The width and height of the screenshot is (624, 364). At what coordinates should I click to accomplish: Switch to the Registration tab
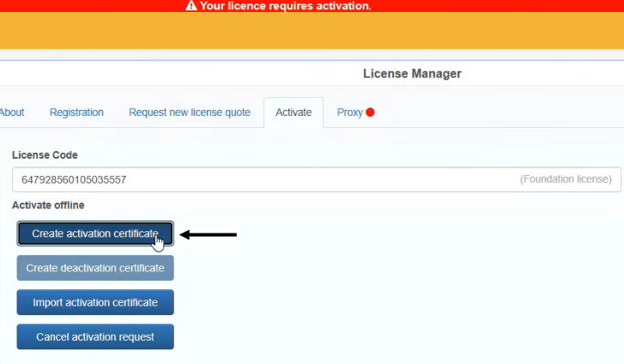coord(76,112)
